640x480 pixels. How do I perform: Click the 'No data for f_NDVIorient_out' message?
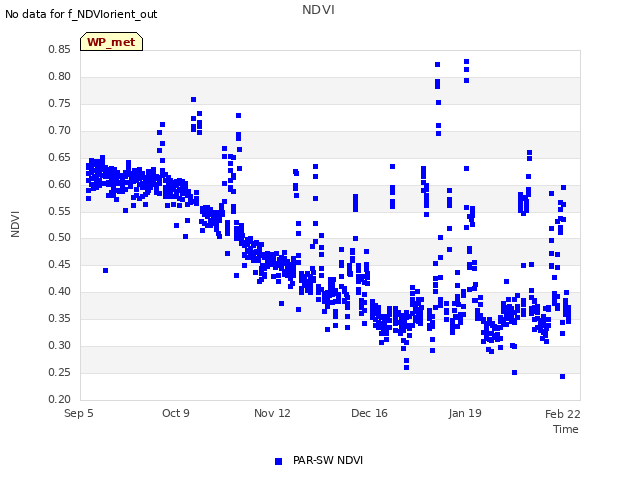[81, 14]
